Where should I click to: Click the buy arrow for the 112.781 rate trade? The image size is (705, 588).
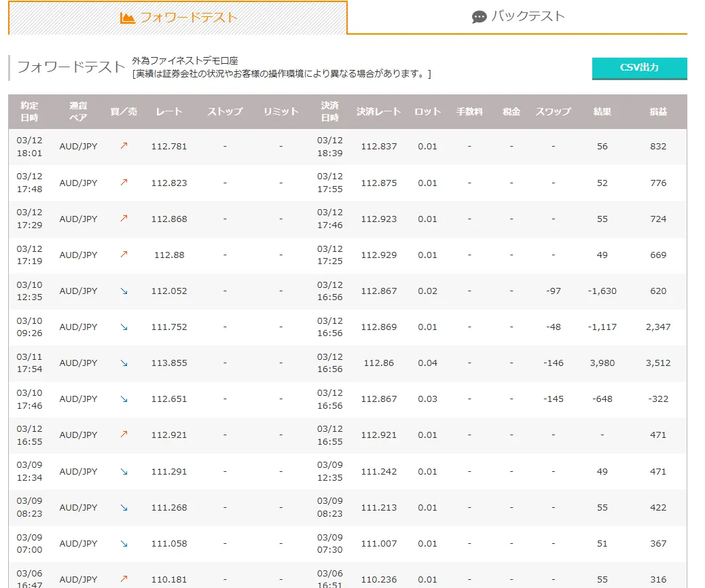pos(124,146)
